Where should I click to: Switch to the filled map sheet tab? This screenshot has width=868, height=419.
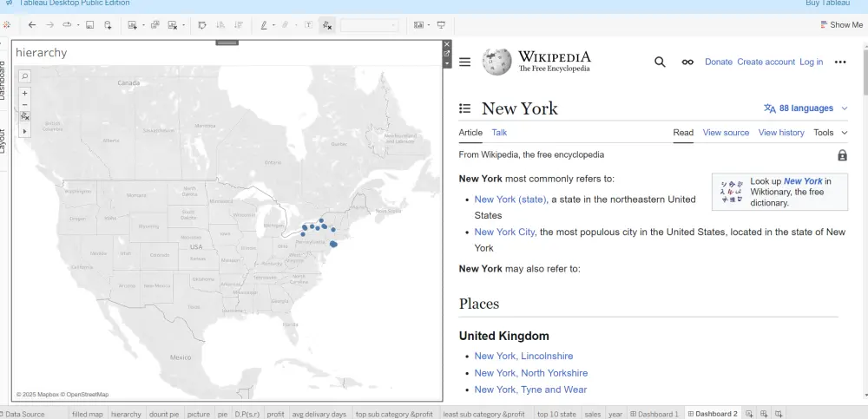pos(88,414)
